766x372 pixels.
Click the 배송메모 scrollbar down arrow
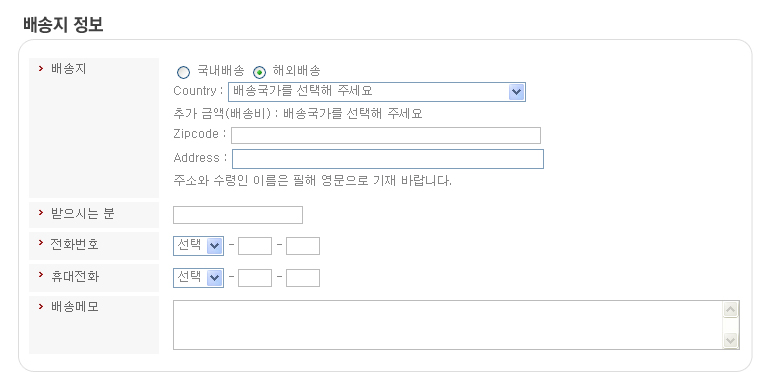[x=730, y=340]
